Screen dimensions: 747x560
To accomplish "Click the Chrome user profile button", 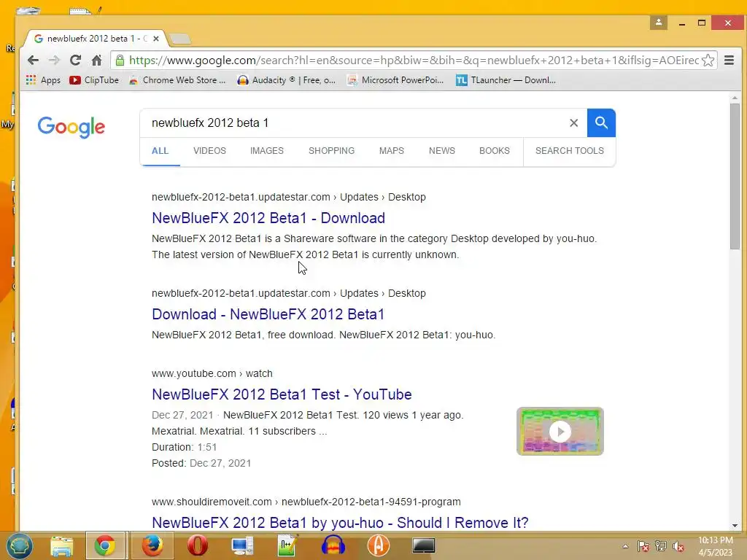I will tap(659, 23).
